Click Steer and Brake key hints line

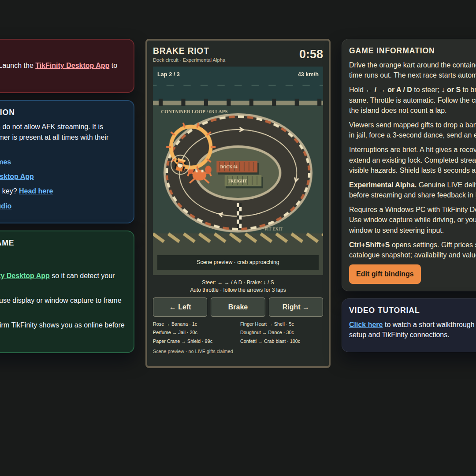(x=238, y=283)
